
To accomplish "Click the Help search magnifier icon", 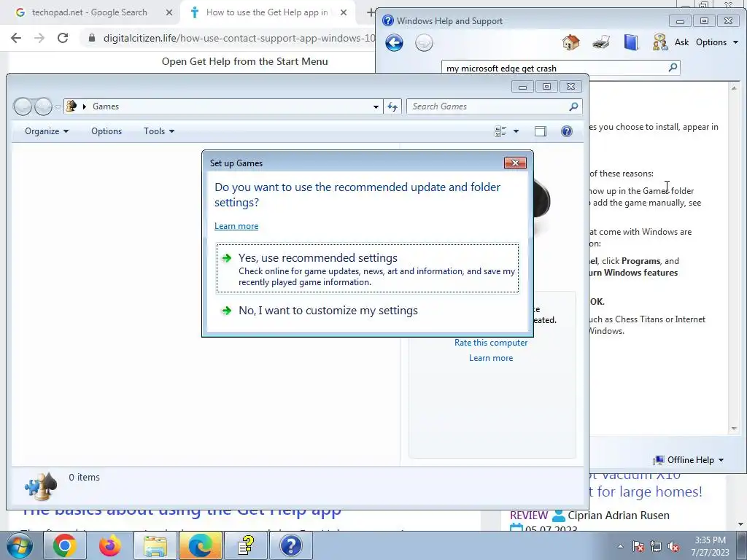I will pyautogui.click(x=673, y=68).
